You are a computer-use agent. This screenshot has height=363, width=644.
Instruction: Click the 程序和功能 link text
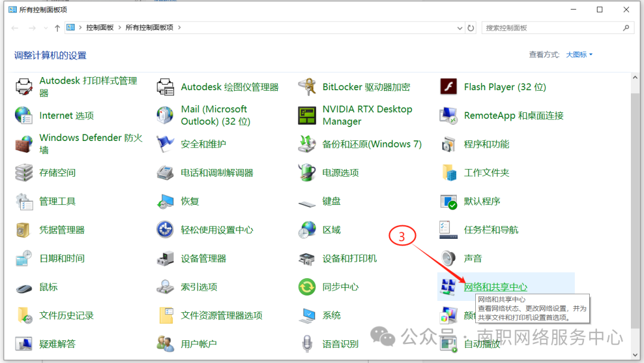(x=487, y=144)
